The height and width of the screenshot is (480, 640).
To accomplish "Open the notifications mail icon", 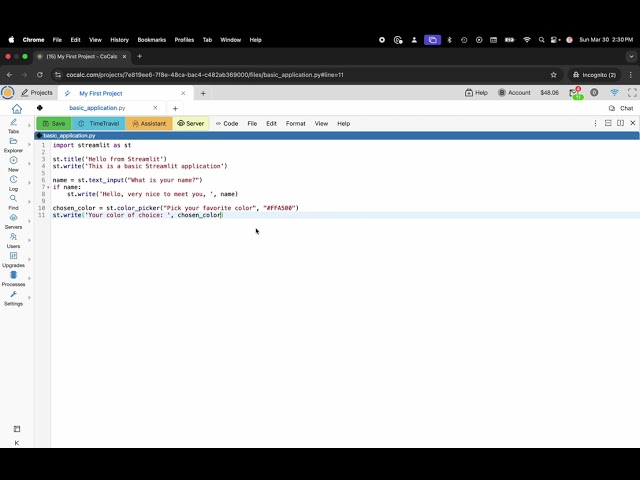I will [x=576, y=93].
